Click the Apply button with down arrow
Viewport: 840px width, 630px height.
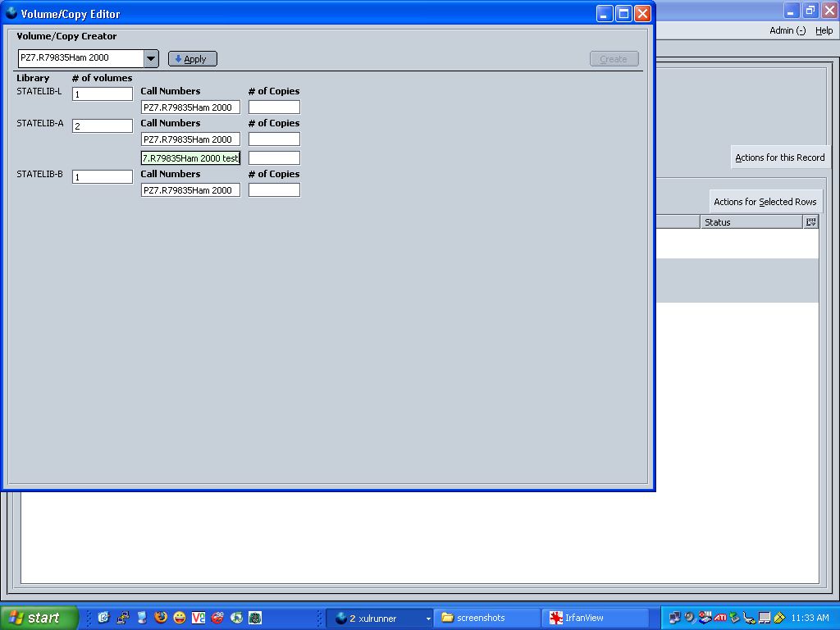pyautogui.click(x=192, y=59)
